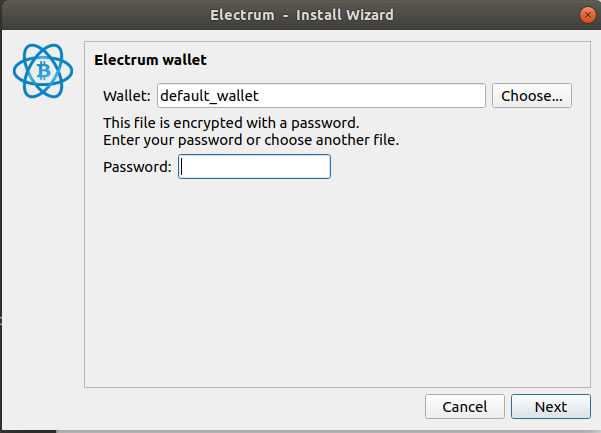The image size is (601, 433).
Task: Focus the Password input field
Action: click(254, 167)
